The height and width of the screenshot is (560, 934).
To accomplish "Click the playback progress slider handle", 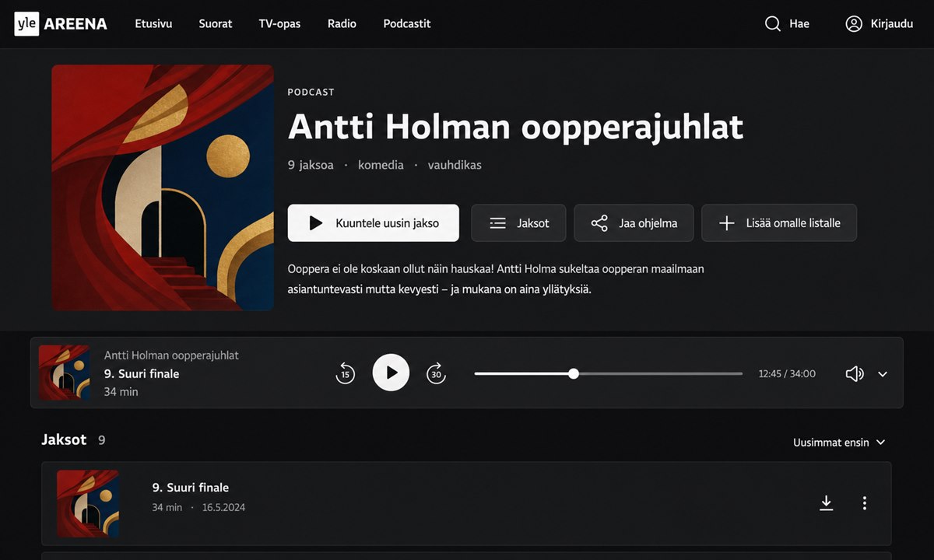I will click(x=574, y=373).
